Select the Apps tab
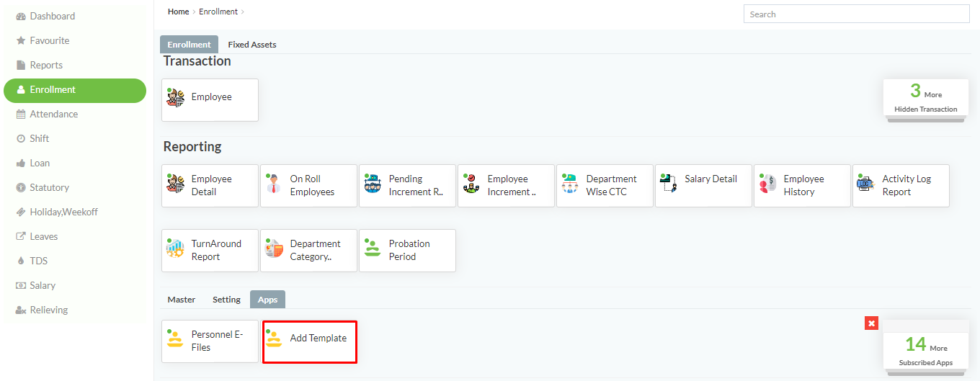 pyautogui.click(x=267, y=300)
